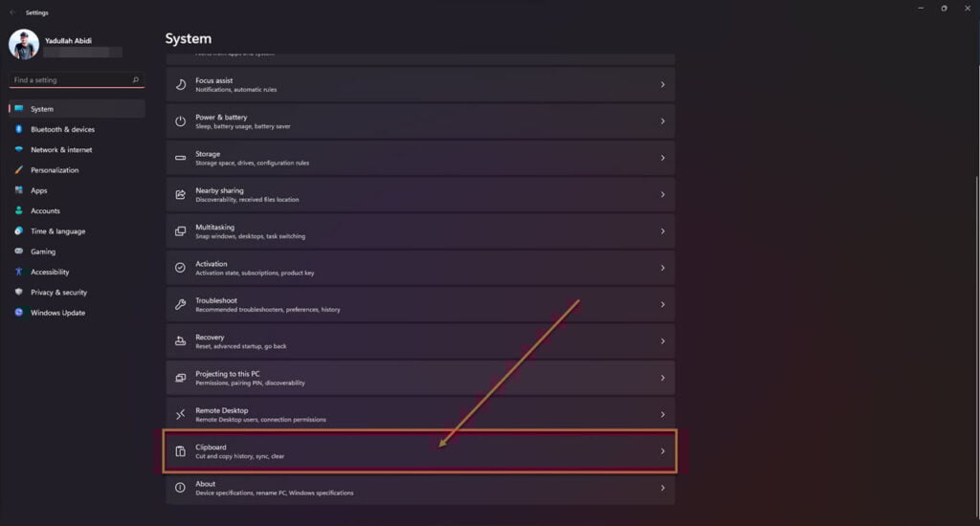Click 'Storage space, drives, configuration rules' text
Viewport: 980px width, 526px height.
(252, 164)
